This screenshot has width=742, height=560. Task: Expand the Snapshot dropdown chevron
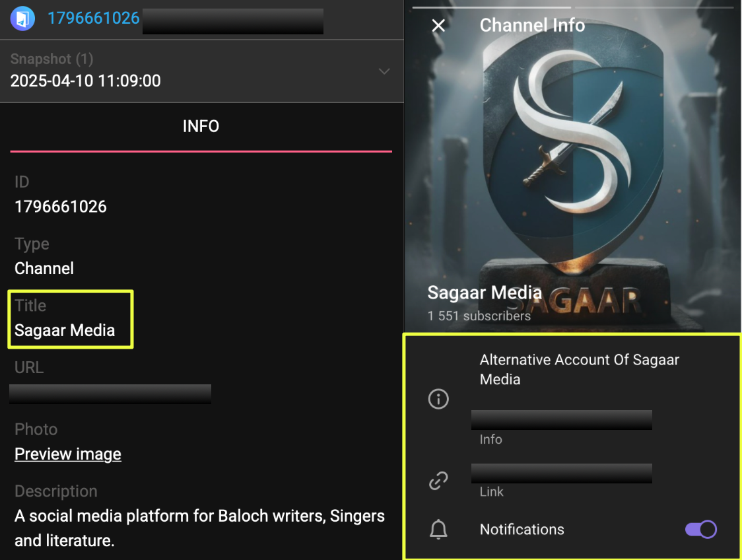coord(384,71)
